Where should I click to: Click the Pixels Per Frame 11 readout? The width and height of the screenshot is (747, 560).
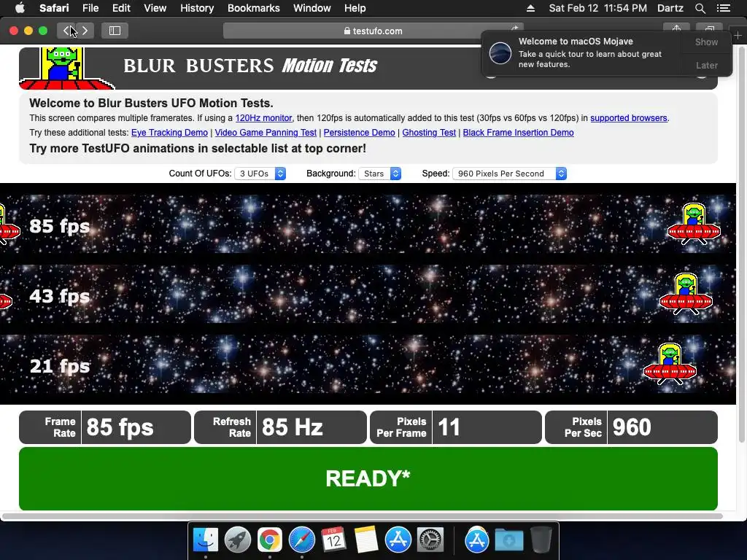[x=455, y=427]
